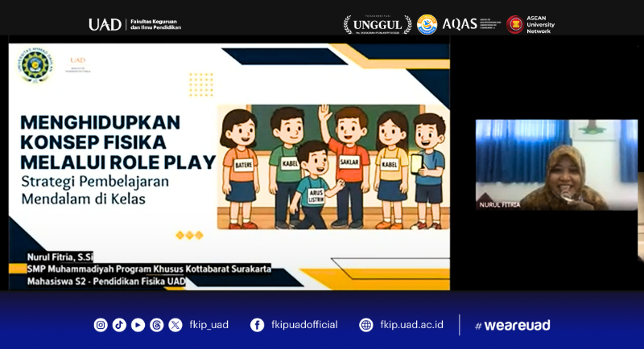Click the Fakultas Keguruan dan Ilmu Pendidikan text
Image resolution: width=644 pixels, height=349 pixels.
point(155,25)
